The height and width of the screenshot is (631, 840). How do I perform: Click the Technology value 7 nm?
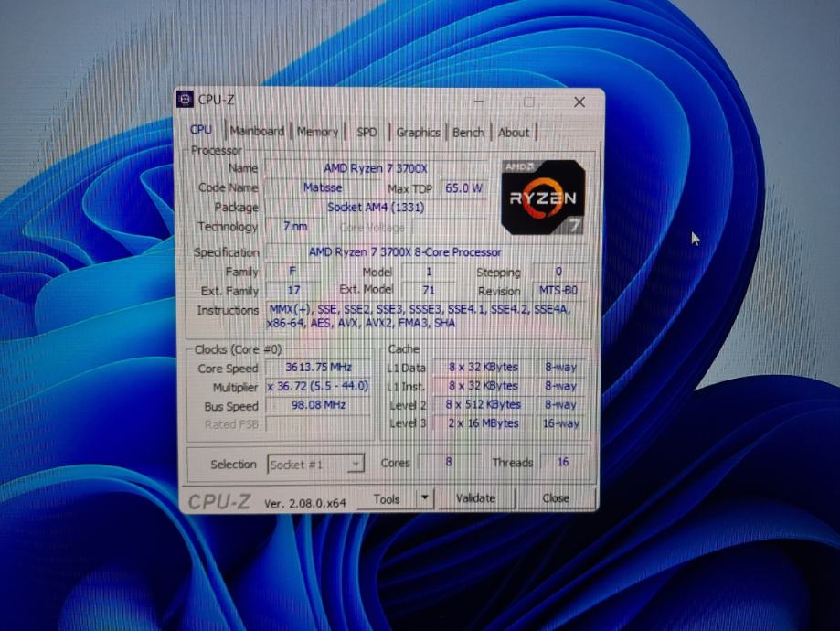295,226
